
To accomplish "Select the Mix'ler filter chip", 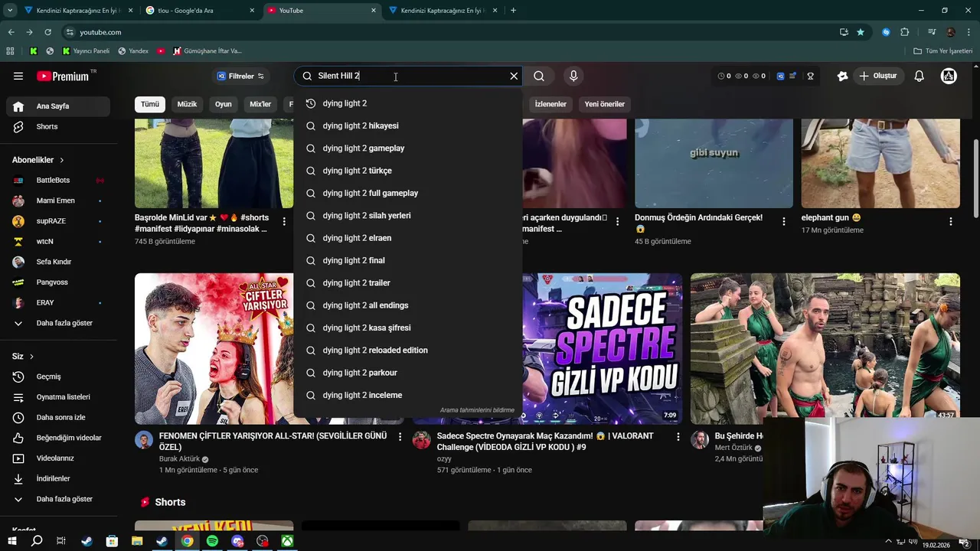I will [x=260, y=104].
